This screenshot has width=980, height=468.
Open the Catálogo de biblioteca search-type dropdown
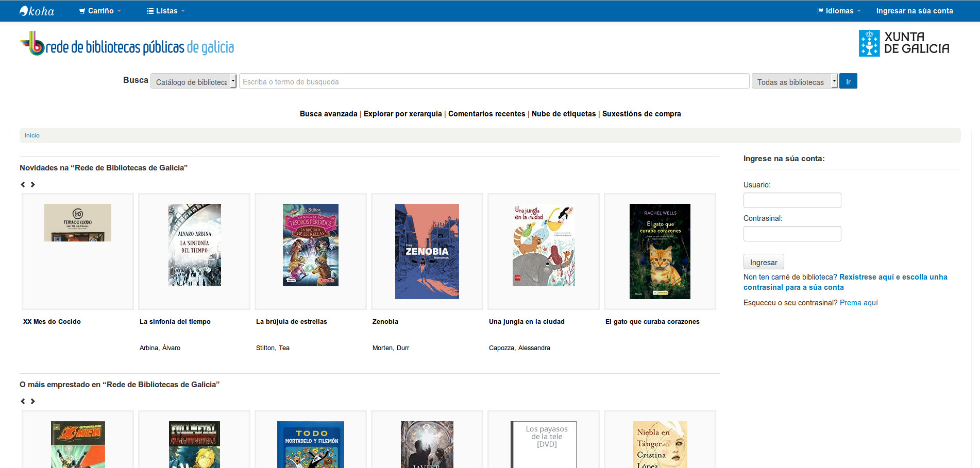pos(193,81)
